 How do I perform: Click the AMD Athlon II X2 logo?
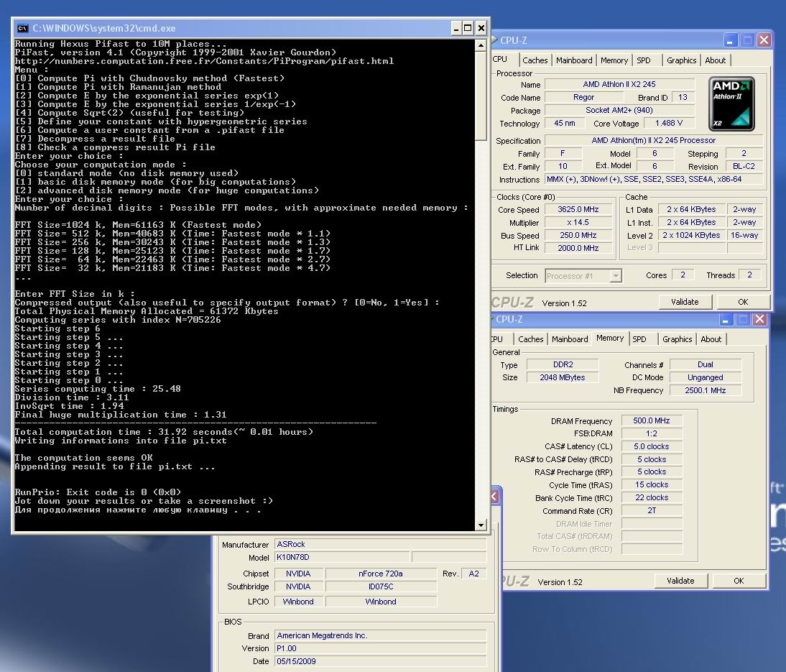tap(731, 103)
